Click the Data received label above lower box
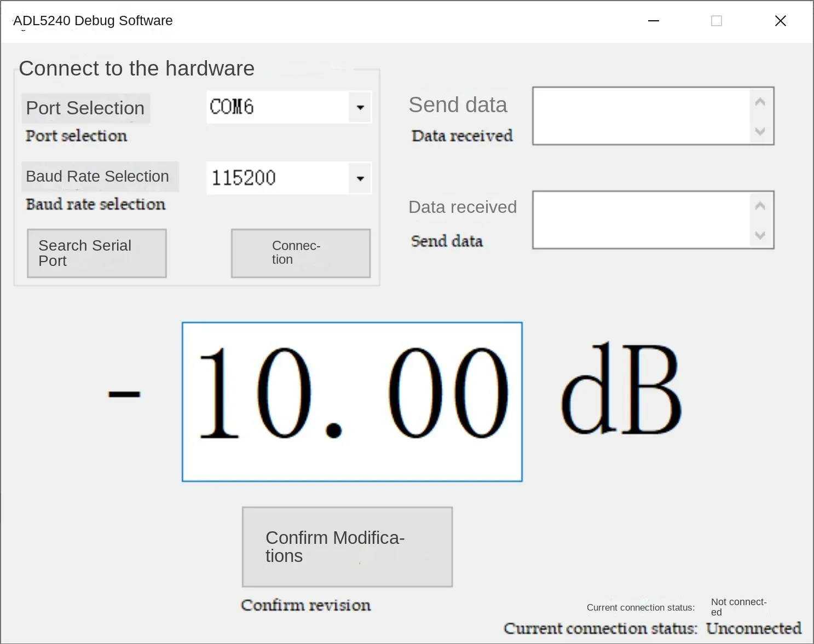The image size is (814, 644). pyautogui.click(x=463, y=207)
